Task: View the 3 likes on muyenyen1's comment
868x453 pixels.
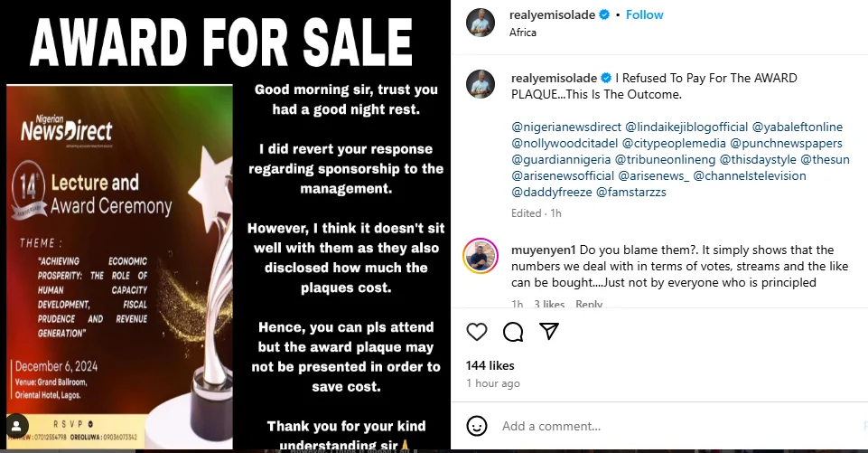Action: (549, 305)
